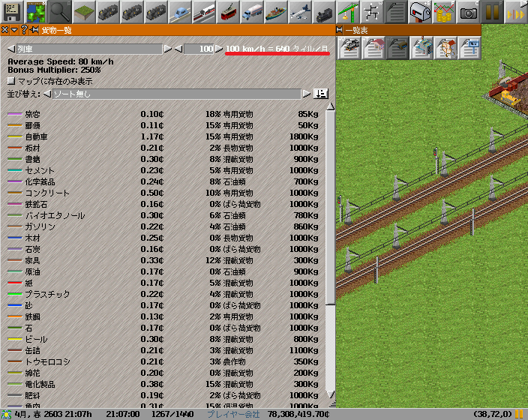This screenshot has width=528, height=420.
Task: Open the line management network icon
Action: (x=372, y=12)
